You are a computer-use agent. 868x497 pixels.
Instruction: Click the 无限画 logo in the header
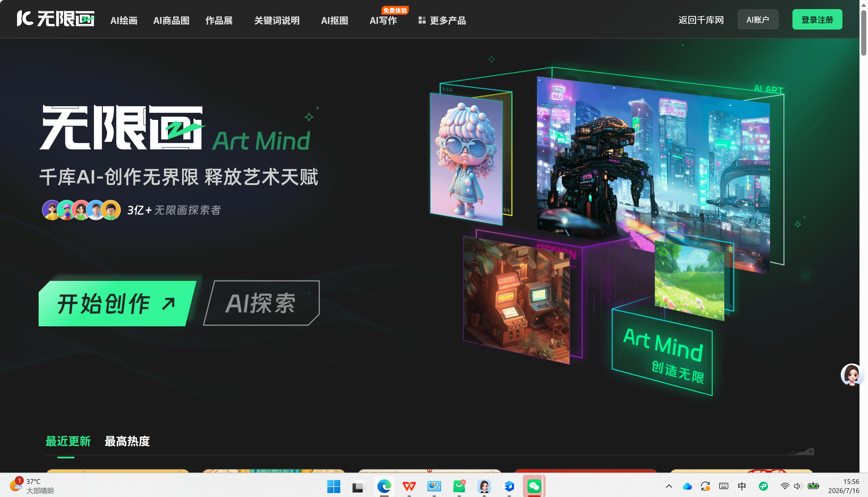(x=56, y=18)
